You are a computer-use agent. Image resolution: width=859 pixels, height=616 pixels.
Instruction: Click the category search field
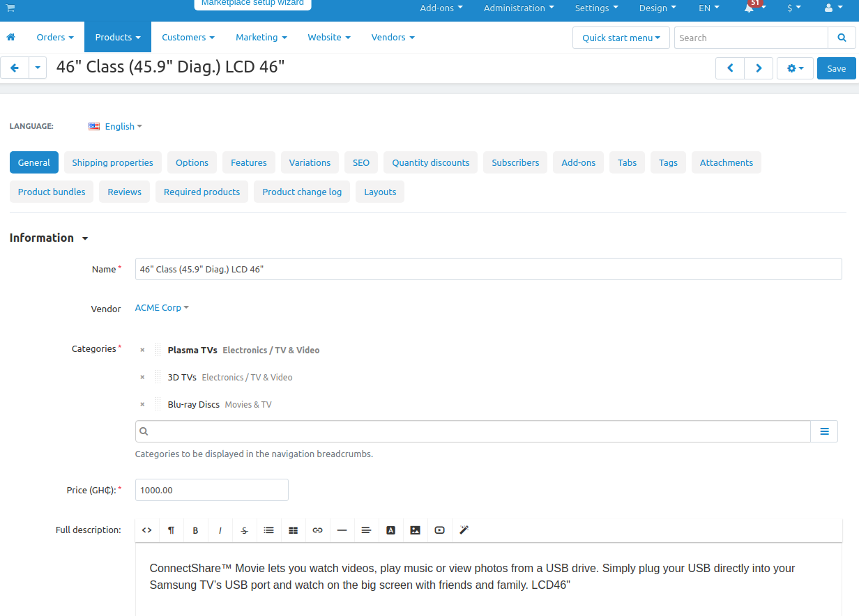pyautogui.click(x=473, y=431)
